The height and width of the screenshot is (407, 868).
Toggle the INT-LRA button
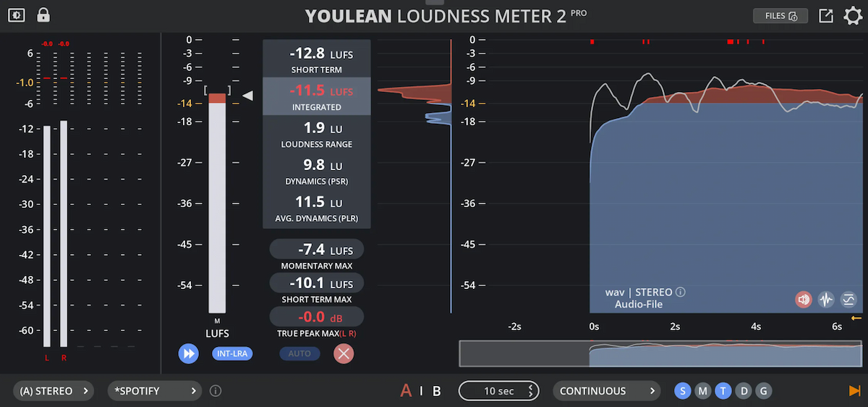point(232,353)
